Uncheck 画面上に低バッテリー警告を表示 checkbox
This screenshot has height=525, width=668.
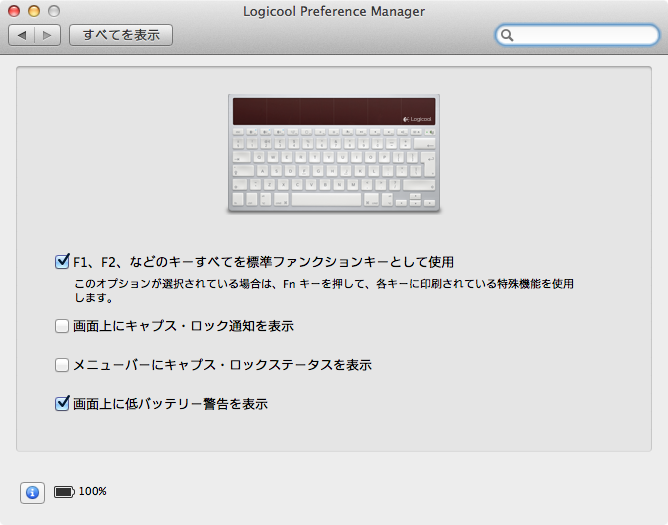(62, 403)
